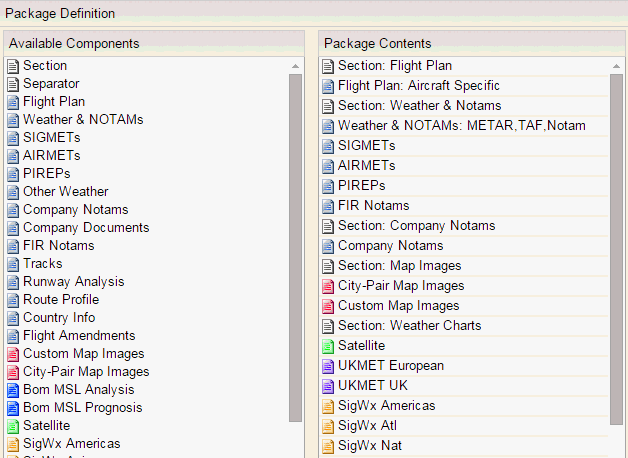Click green Satellite icon in Available Components

pyautogui.click(x=13, y=426)
